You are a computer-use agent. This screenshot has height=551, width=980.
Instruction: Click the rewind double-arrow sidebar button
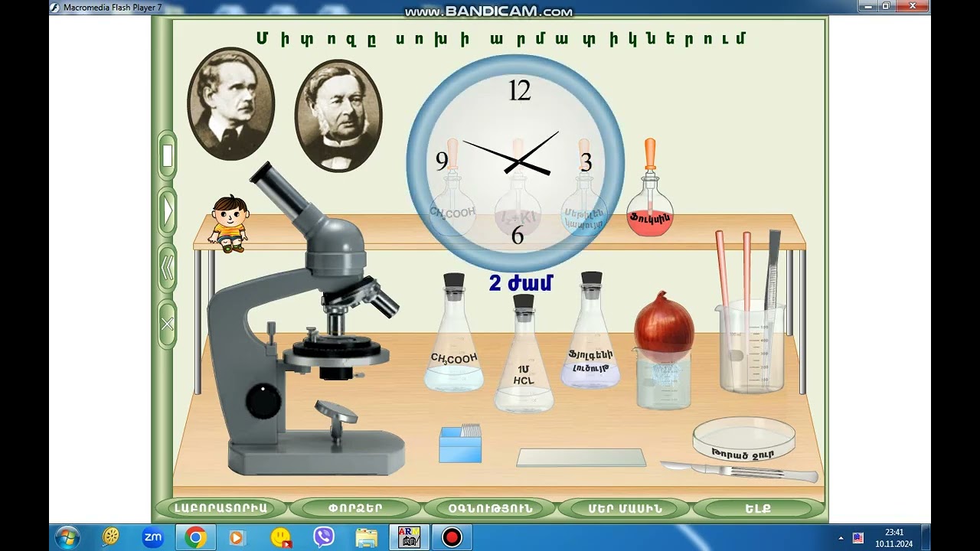[167, 268]
